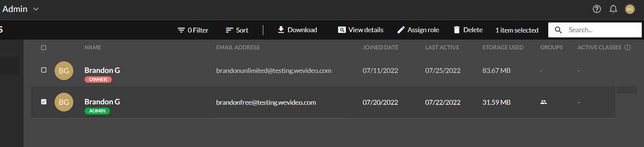Open the admin Brandon G avatar thumbnail
The image size is (644, 147).
point(64,102)
